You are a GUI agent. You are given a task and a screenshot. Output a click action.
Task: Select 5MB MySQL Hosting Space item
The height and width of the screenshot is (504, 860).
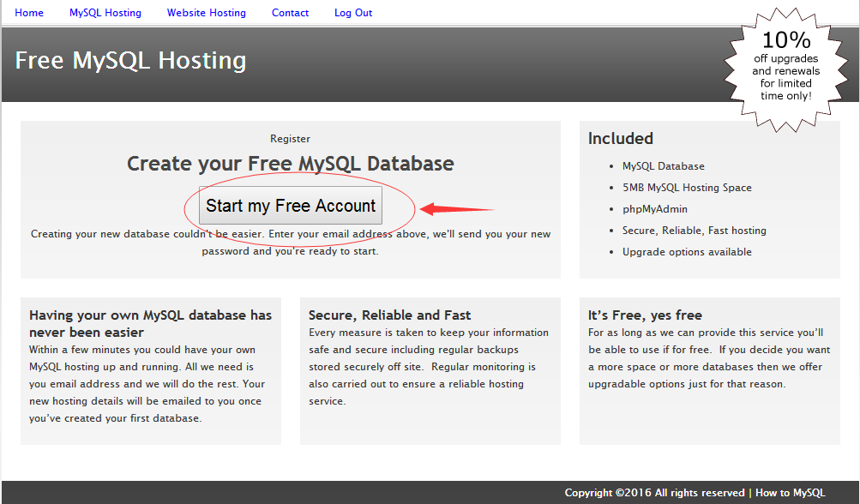(x=687, y=188)
